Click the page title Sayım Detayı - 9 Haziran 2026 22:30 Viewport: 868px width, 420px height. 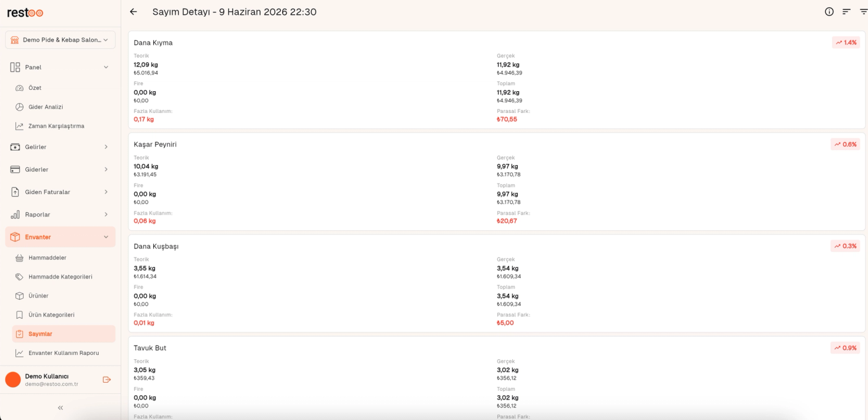pyautogui.click(x=234, y=12)
